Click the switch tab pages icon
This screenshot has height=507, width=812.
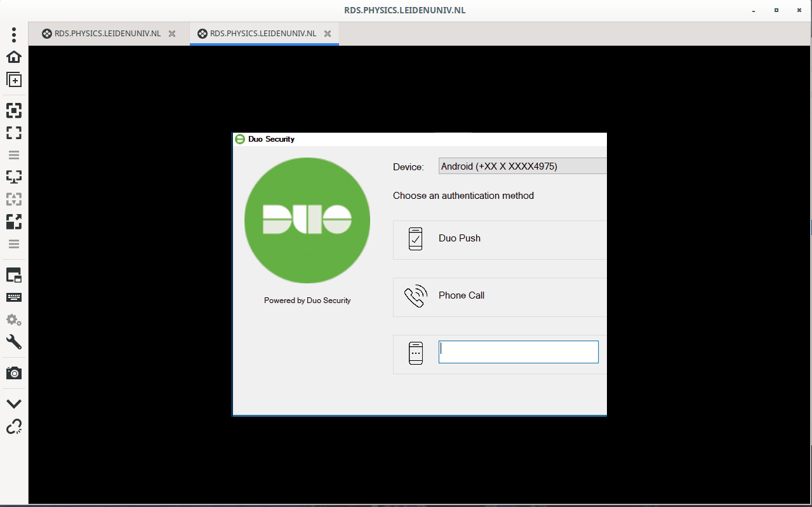pyautogui.click(x=14, y=275)
